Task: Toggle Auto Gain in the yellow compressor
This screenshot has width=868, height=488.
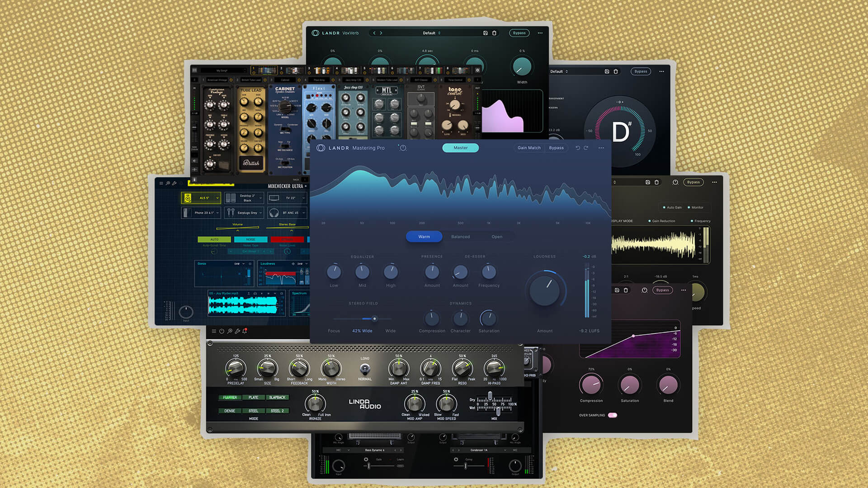Action: point(672,207)
